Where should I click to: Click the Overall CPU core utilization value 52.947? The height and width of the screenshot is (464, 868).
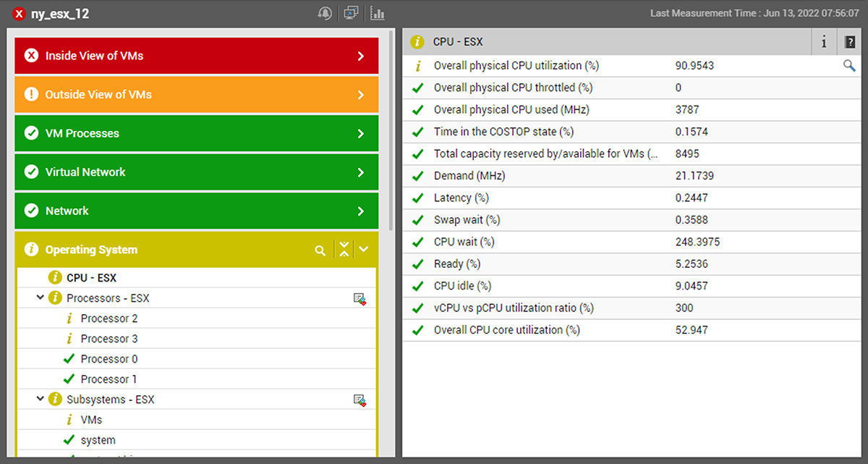point(692,330)
